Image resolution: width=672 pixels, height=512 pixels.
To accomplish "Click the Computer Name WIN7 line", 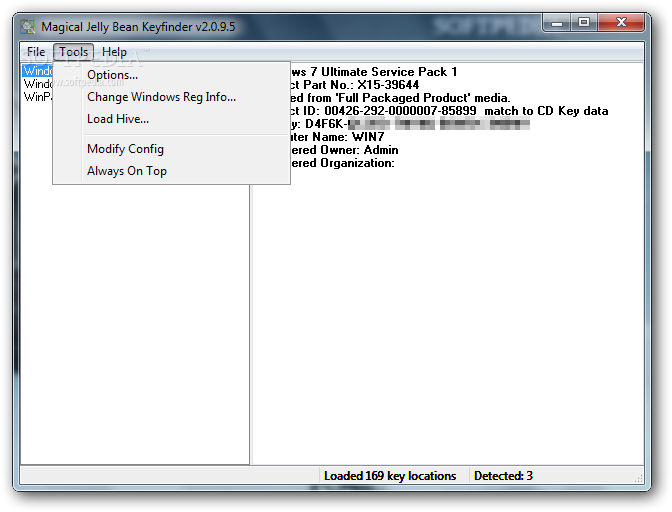I will pyautogui.click(x=337, y=137).
